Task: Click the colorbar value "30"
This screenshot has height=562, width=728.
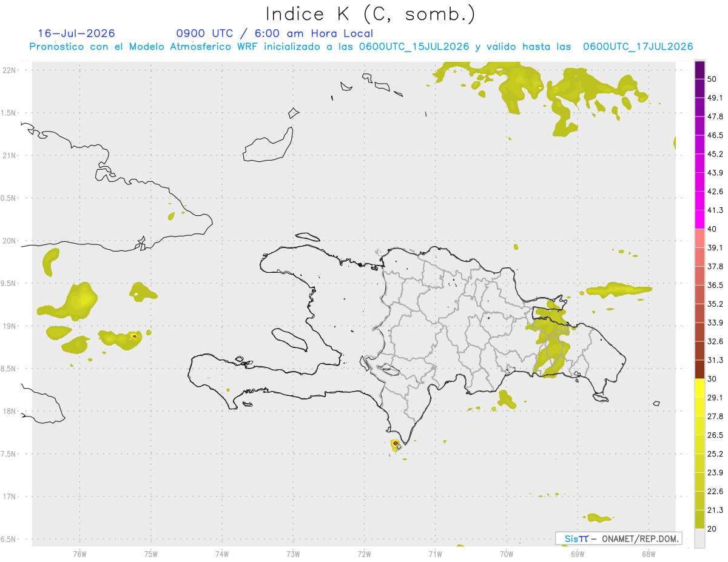Action: (713, 379)
